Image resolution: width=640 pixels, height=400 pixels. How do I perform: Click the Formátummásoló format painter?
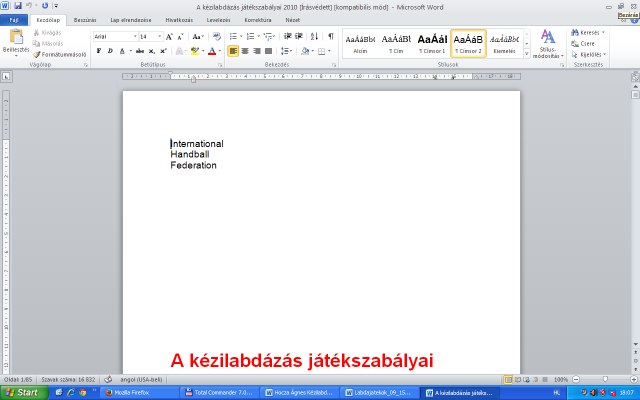60,54
